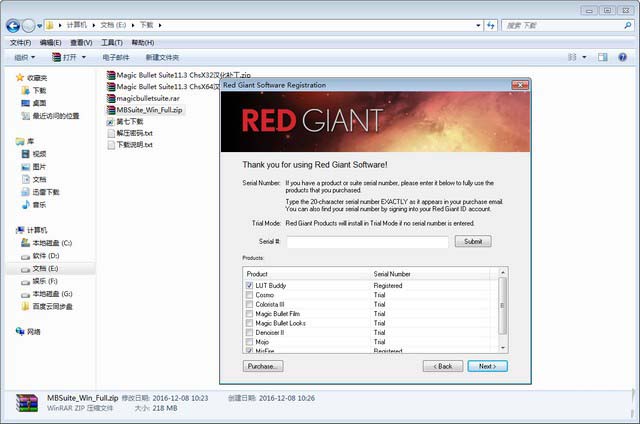Click the < Back button
The height and width of the screenshot is (424, 640).
pos(443,366)
